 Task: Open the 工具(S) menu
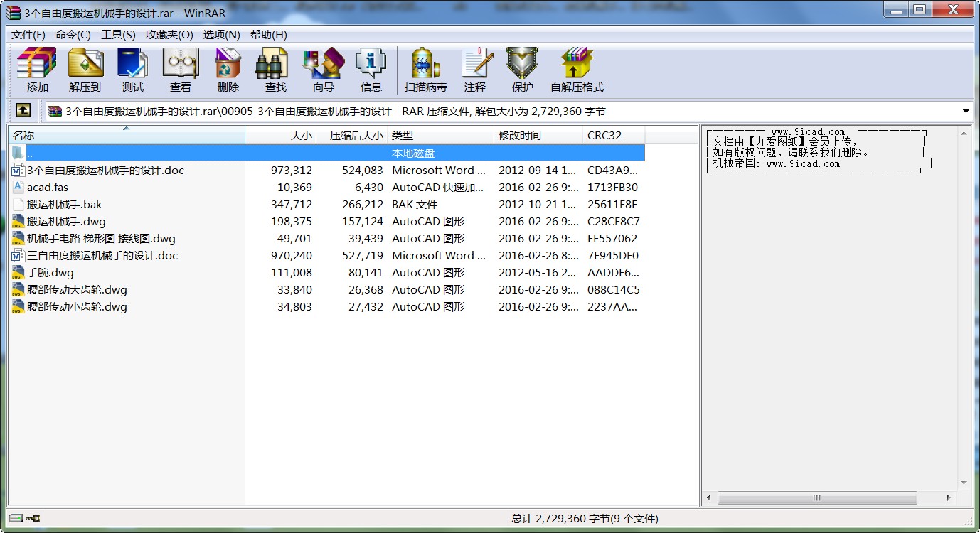pyautogui.click(x=118, y=35)
